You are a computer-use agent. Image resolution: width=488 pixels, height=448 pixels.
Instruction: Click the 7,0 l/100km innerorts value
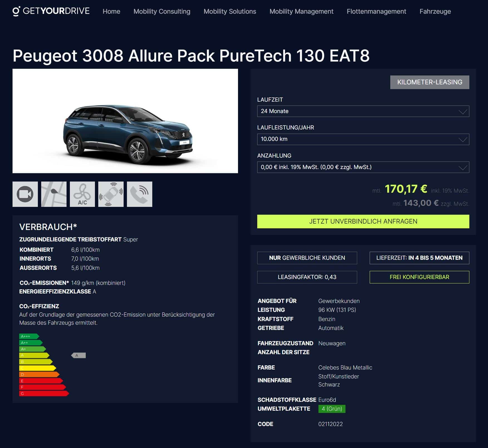pyautogui.click(x=85, y=259)
